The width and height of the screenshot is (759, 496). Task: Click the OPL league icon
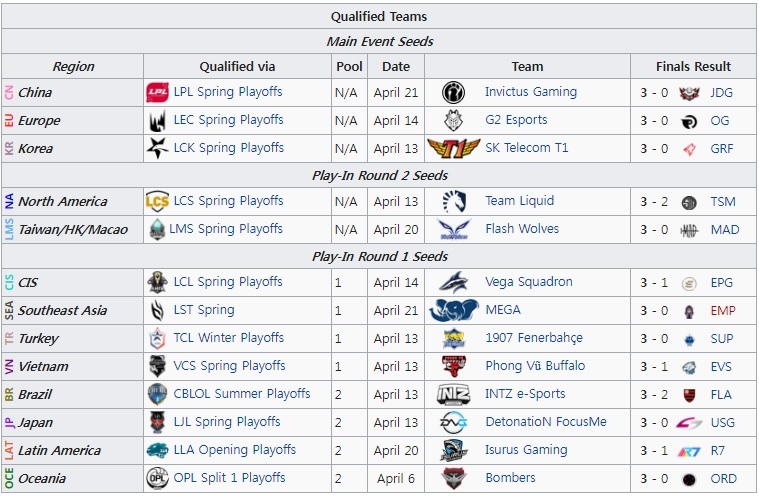(157, 478)
